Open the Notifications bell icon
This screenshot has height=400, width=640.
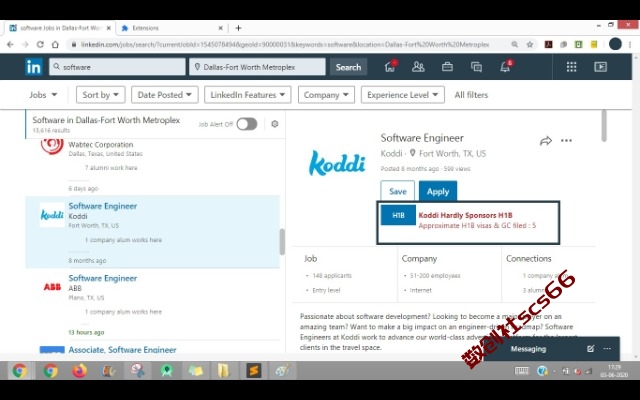[x=505, y=66]
